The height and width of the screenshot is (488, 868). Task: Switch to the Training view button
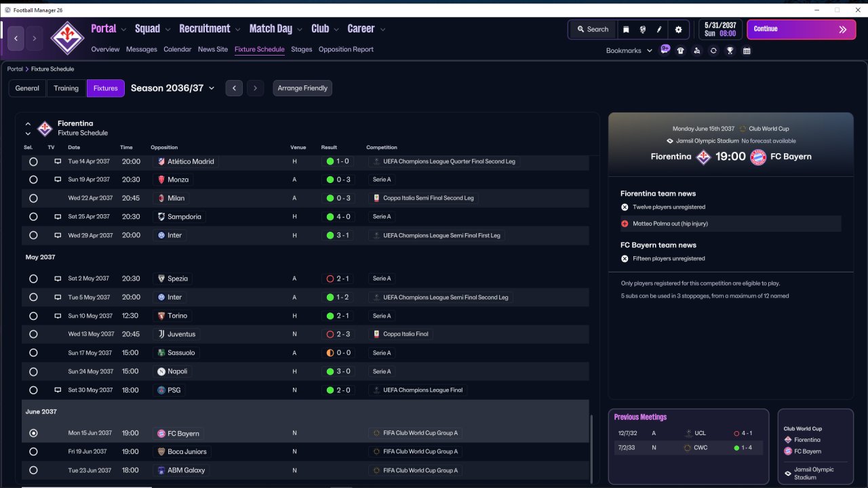coord(66,88)
